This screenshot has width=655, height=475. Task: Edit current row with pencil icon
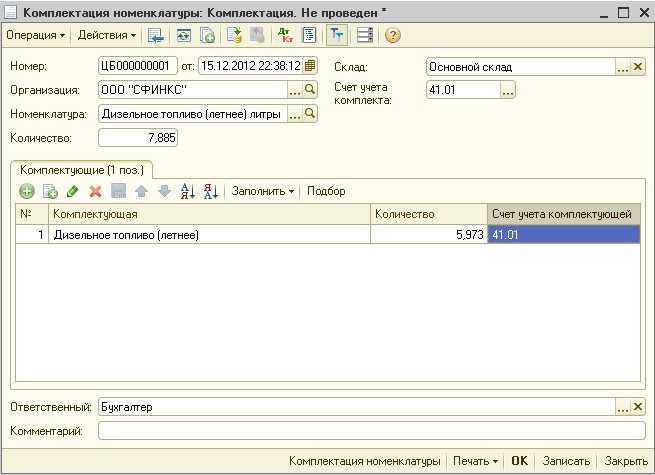click(x=73, y=191)
